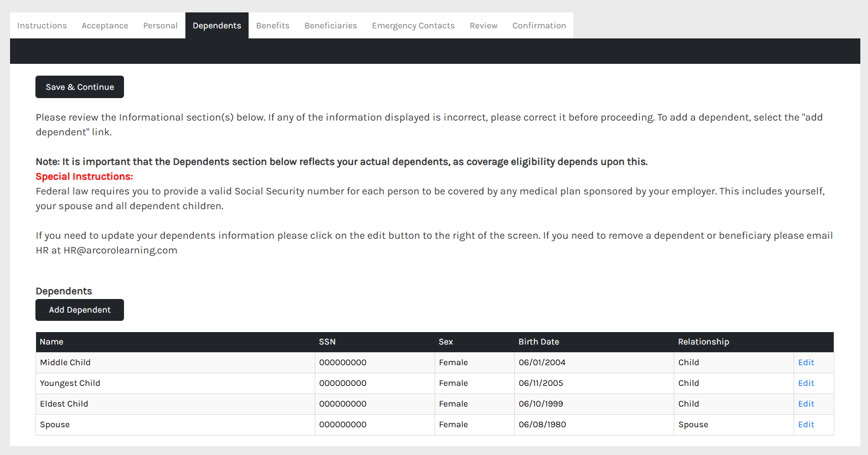This screenshot has height=455, width=868.
Task: Edit the Spouse dependent row
Action: point(806,424)
